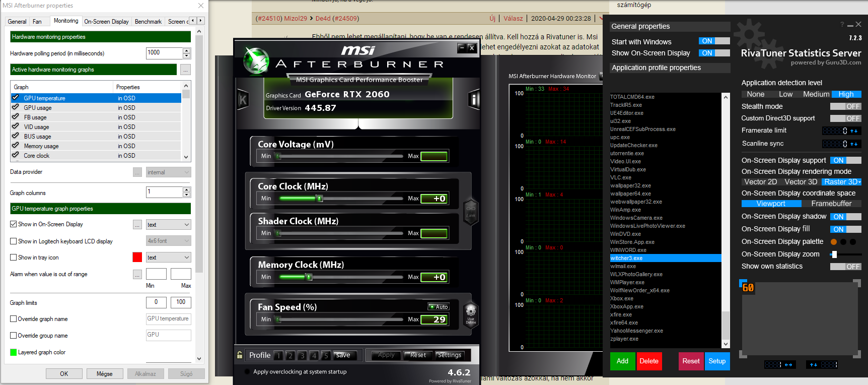This screenshot has width=868, height=385.
Task: Open the alarm settings ellipsis button
Action: 137,274
